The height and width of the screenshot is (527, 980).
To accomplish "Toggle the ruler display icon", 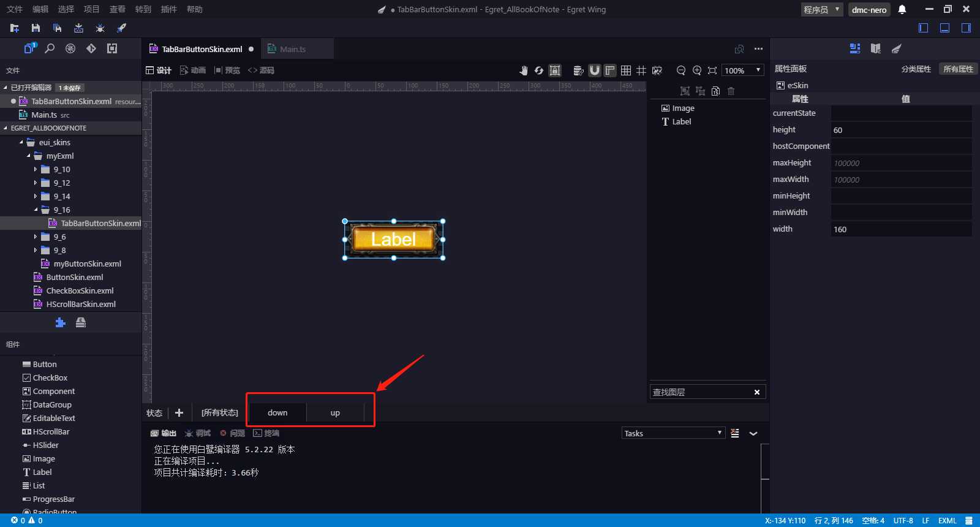I will click(610, 70).
